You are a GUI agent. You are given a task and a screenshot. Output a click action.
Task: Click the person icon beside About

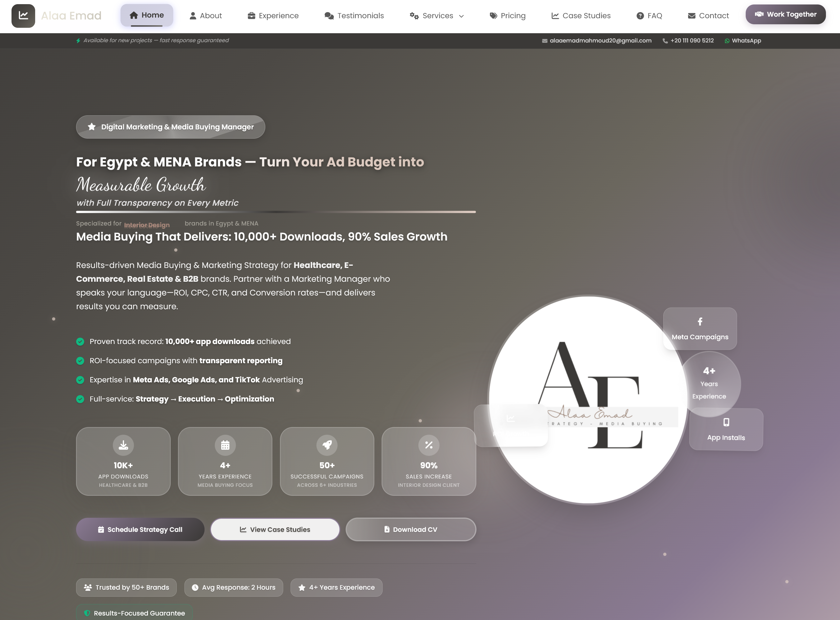click(193, 16)
